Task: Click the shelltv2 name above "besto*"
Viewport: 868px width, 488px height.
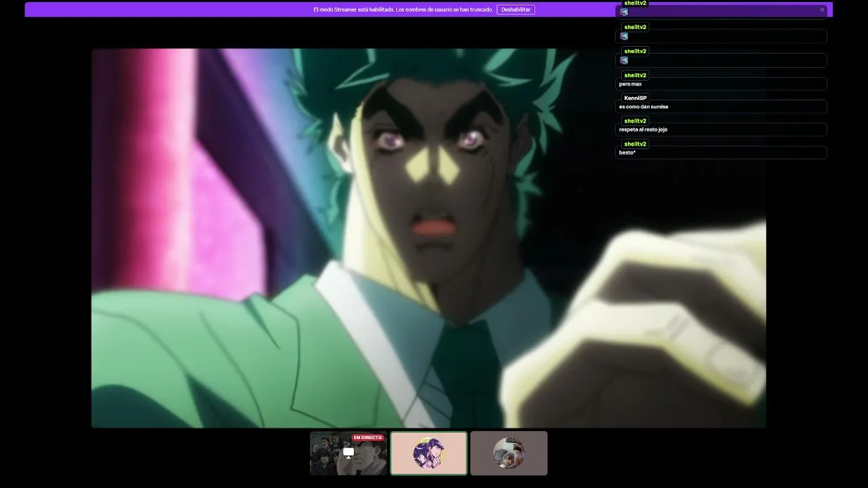Action: coord(635,144)
